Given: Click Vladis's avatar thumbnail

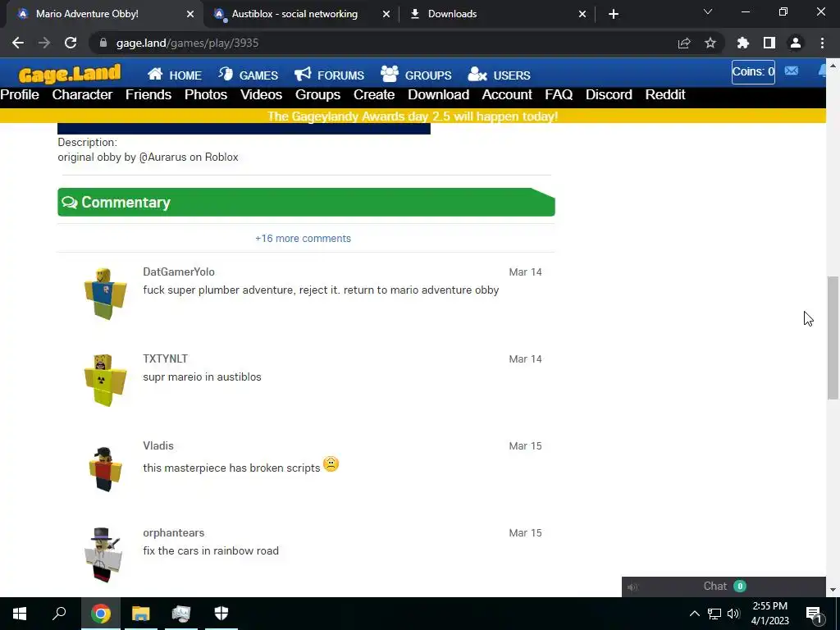Looking at the screenshot, I should coord(105,468).
